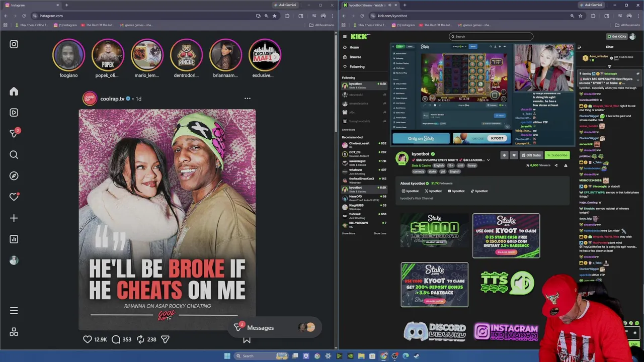The width and height of the screenshot is (644, 362).
Task: Open All Bookmarks folder in Kick window
Action: click(628, 25)
